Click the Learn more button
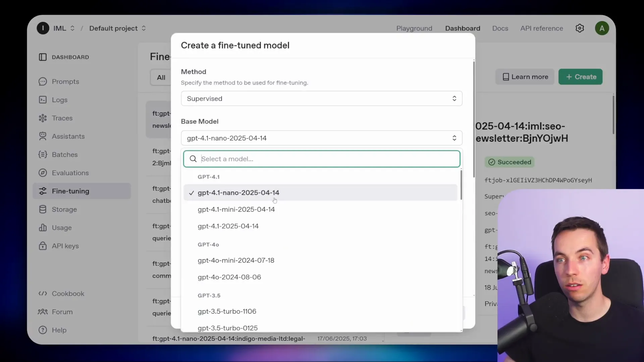Viewport: 644px width, 362px height. pyautogui.click(x=525, y=77)
